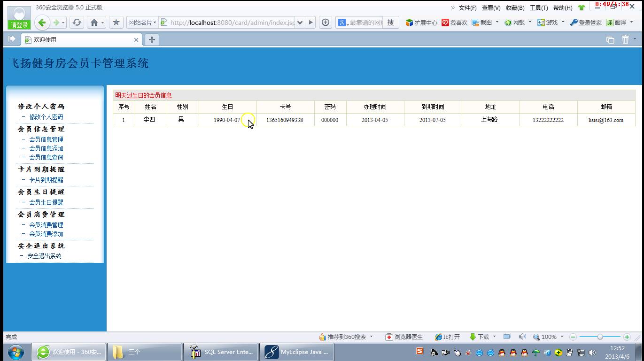
Task: Mute browser sound via status bar speaker
Action: (522, 337)
